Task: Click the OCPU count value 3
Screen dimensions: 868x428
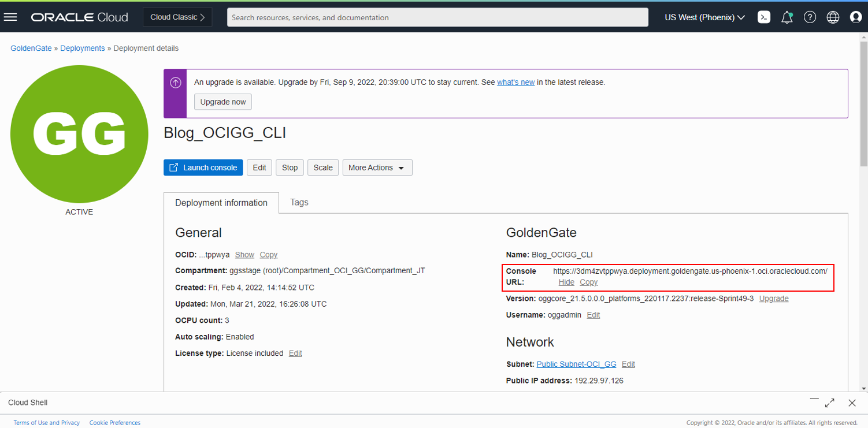Action: (x=227, y=321)
